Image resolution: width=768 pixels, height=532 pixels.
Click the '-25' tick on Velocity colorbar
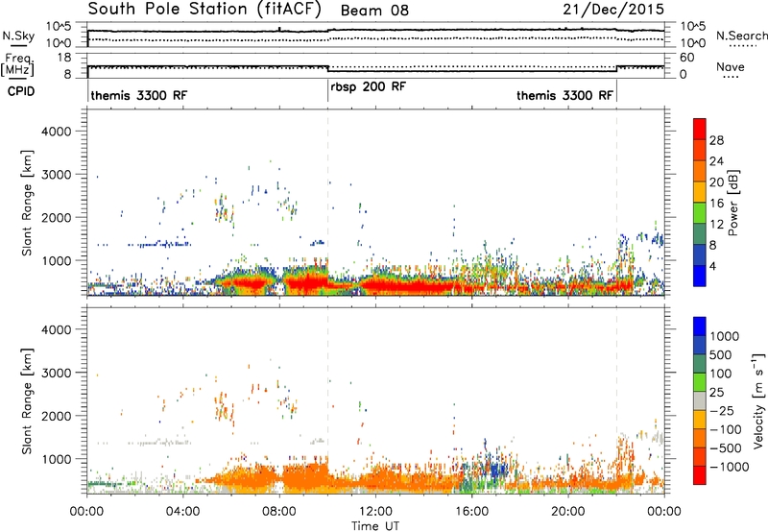[724, 411]
